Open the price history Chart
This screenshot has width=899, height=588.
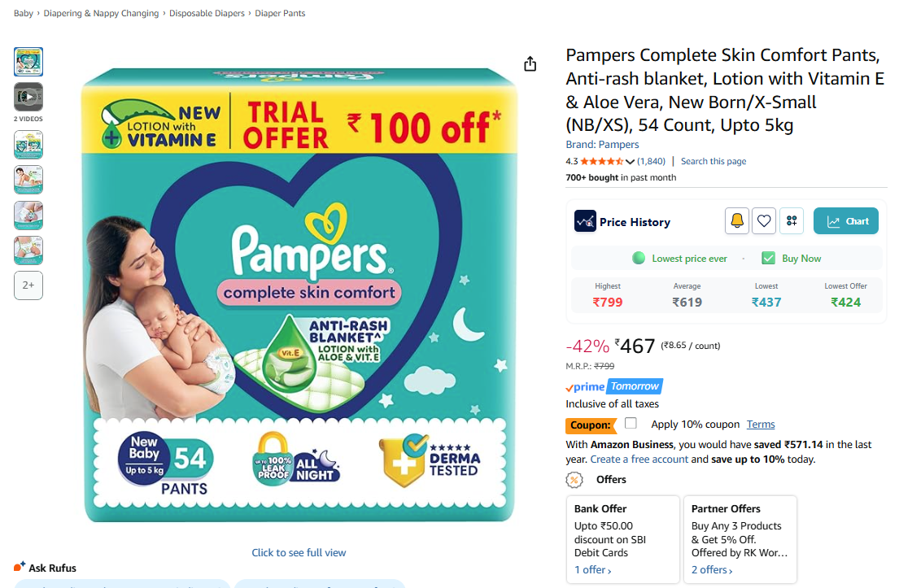coord(847,221)
